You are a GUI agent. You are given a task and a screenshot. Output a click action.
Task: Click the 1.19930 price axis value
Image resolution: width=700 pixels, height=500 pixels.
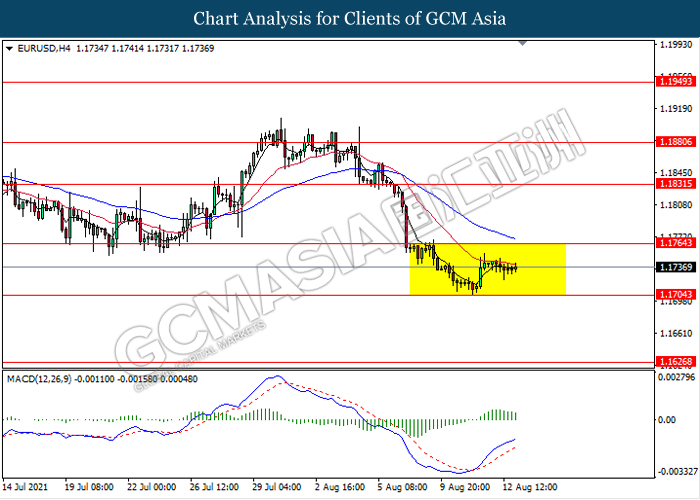click(676, 45)
